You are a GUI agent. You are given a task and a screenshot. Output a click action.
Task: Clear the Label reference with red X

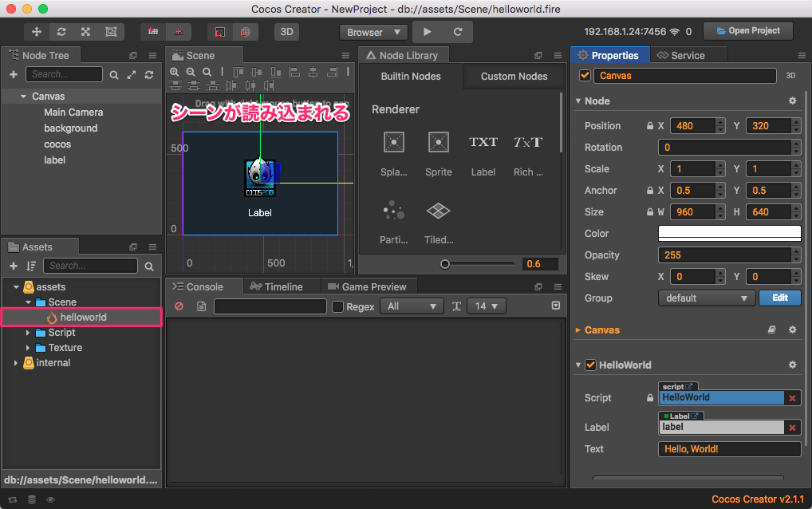tap(792, 428)
